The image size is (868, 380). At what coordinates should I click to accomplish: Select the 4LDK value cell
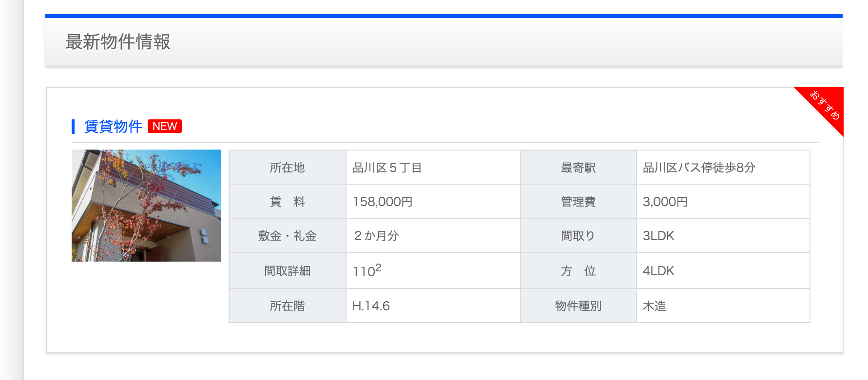point(723,271)
